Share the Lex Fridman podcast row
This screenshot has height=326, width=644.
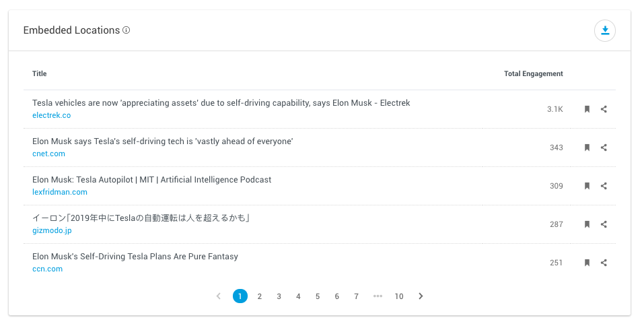pyautogui.click(x=604, y=186)
